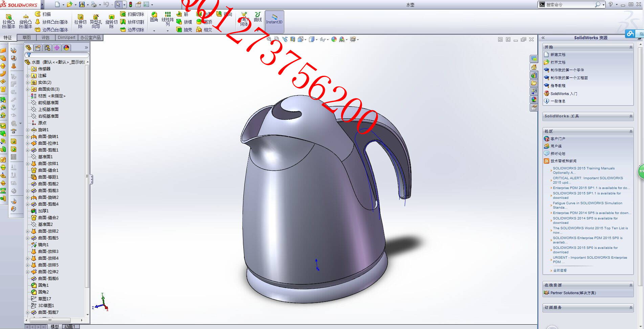This screenshot has height=329, width=644.
Task: Expand the 实体(2) folder
Action: [28, 83]
